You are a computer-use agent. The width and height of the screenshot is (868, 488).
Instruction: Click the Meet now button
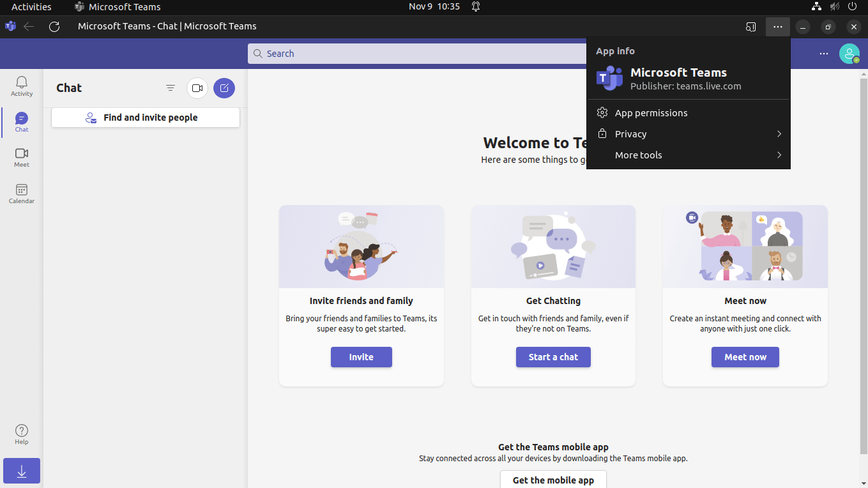click(745, 357)
